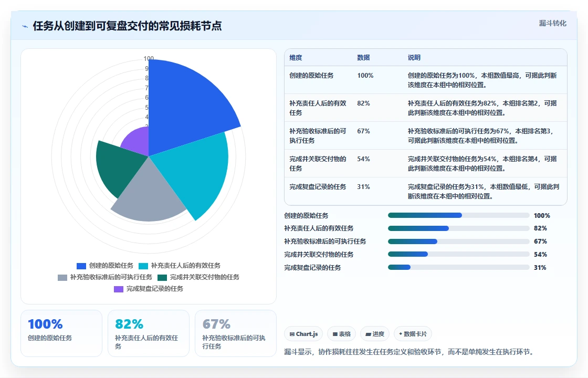The image size is (588, 378).
Task: Click the description mentioning 本组数值最低
Action: pos(484,191)
